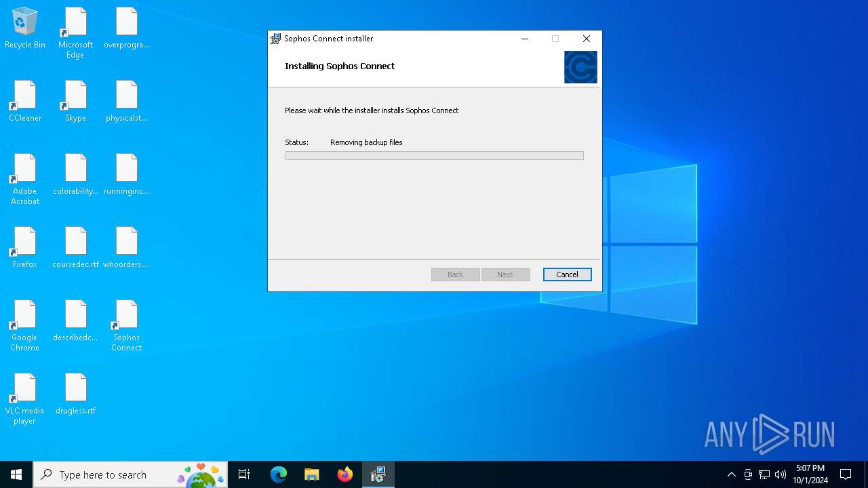Select the Adobe Acrobat desktop shortcut

(x=25, y=180)
